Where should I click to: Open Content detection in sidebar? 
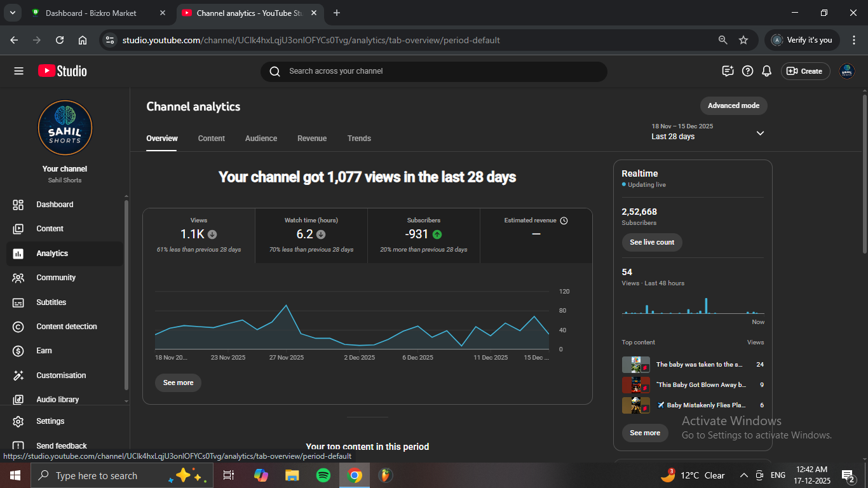[x=66, y=327]
